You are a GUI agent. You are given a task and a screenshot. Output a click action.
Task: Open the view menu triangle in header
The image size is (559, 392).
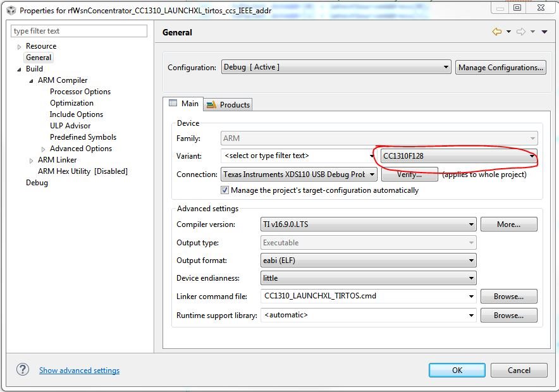(x=544, y=32)
